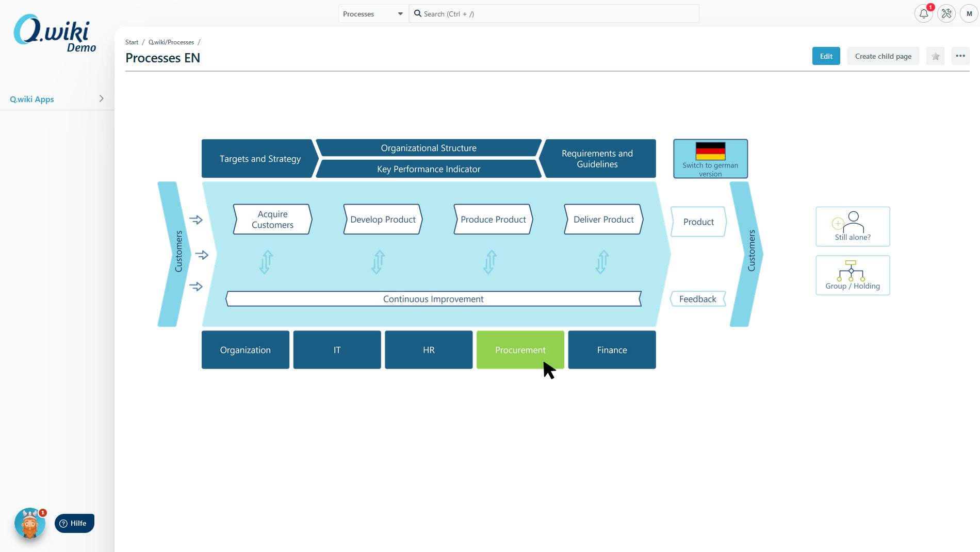Open the Hilfe help button
The height and width of the screenshot is (552, 980).
pos(74,523)
